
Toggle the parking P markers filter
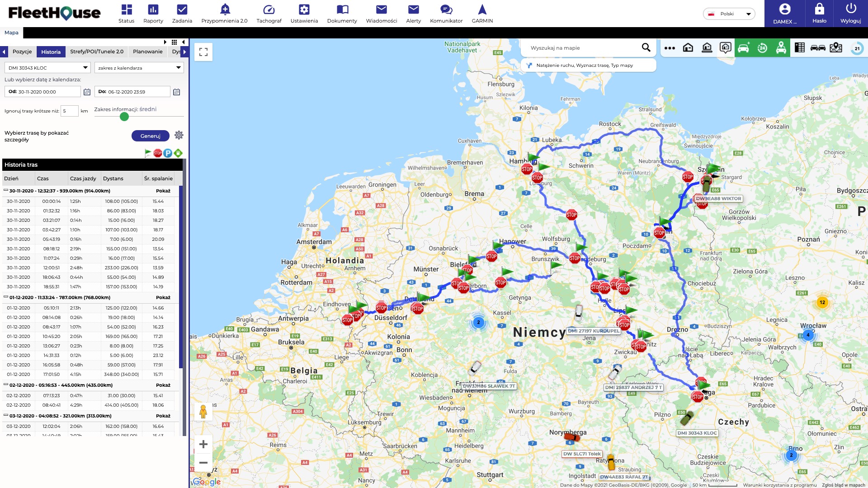168,153
